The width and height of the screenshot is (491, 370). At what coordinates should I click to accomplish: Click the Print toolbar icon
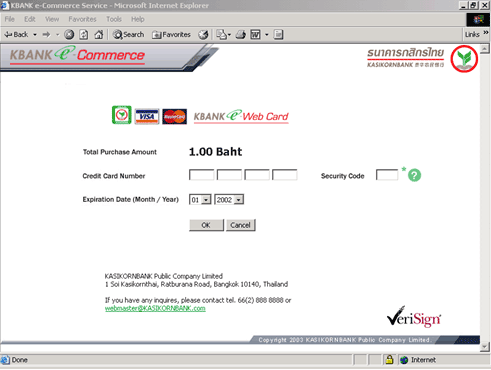point(241,34)
